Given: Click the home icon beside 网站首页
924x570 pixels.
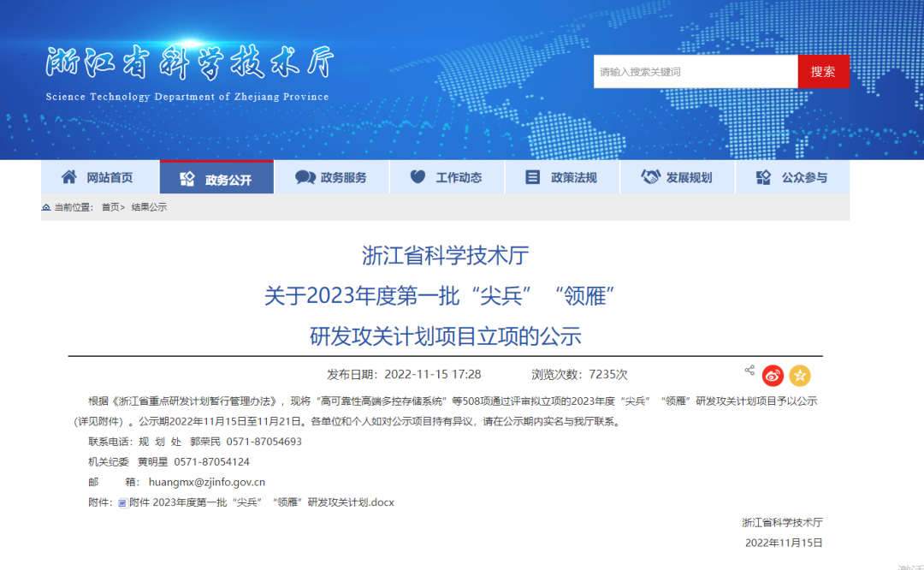Looking at the screenshot, I should point(69,177).
